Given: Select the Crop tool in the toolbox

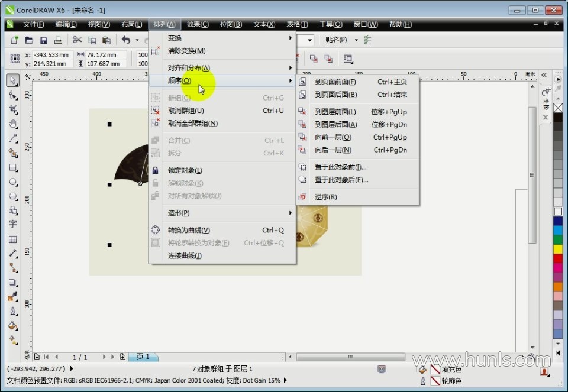Looking at the screenshot, I should (x=13, y=109).
